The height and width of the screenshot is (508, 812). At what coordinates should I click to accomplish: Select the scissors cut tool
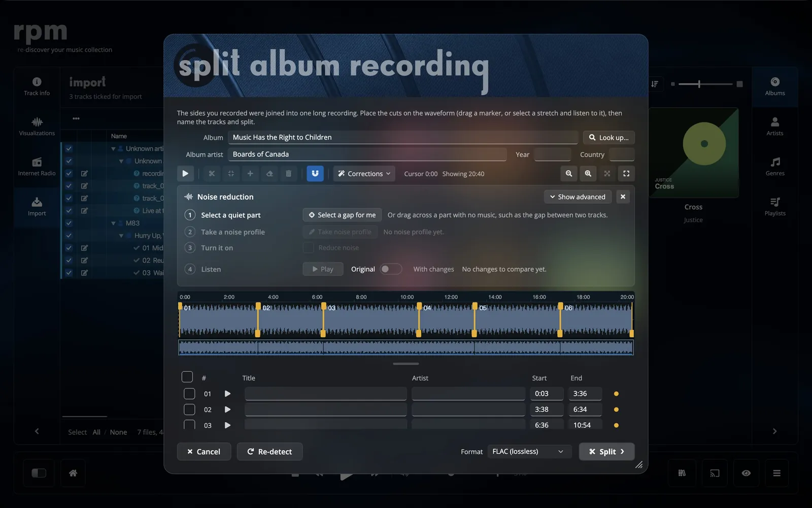click(212, 173)
